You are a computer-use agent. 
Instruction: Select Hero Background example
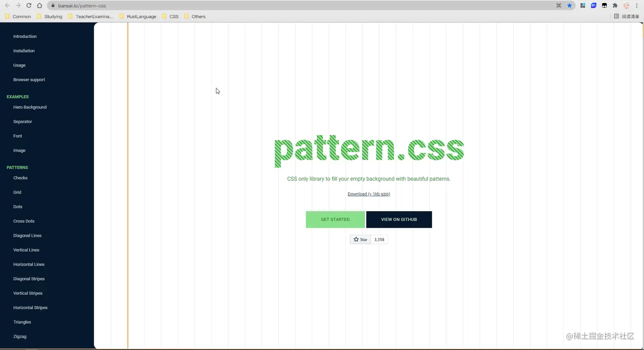(x=30, y=107)
